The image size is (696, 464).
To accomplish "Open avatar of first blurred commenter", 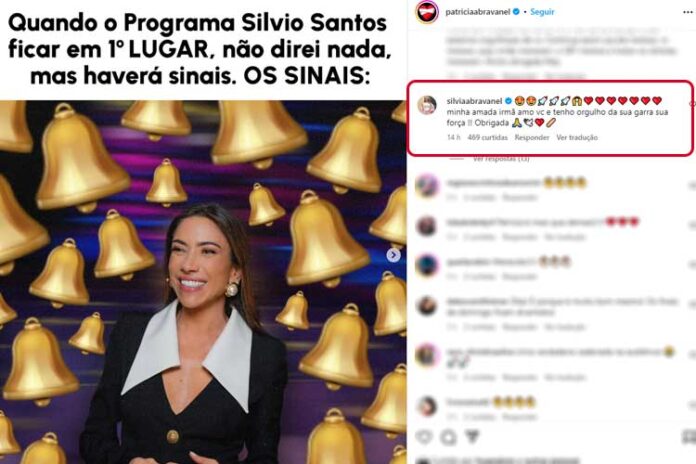I will [427, 186].
